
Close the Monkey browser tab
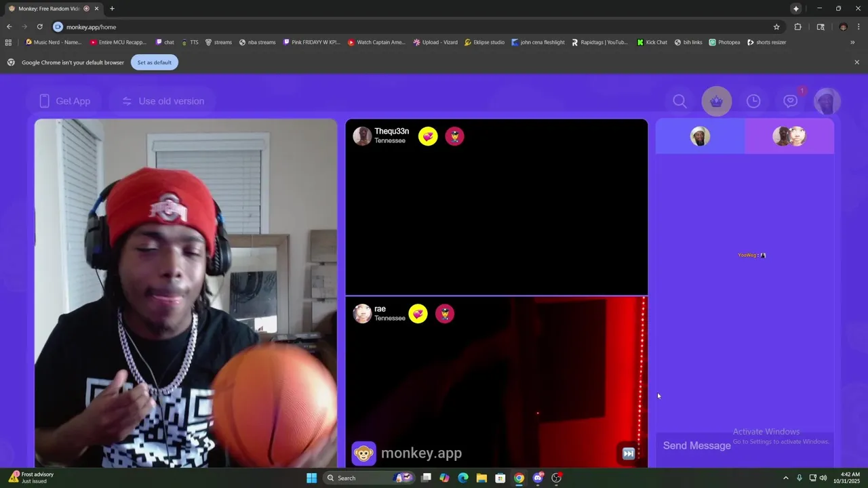coord(96,9)
